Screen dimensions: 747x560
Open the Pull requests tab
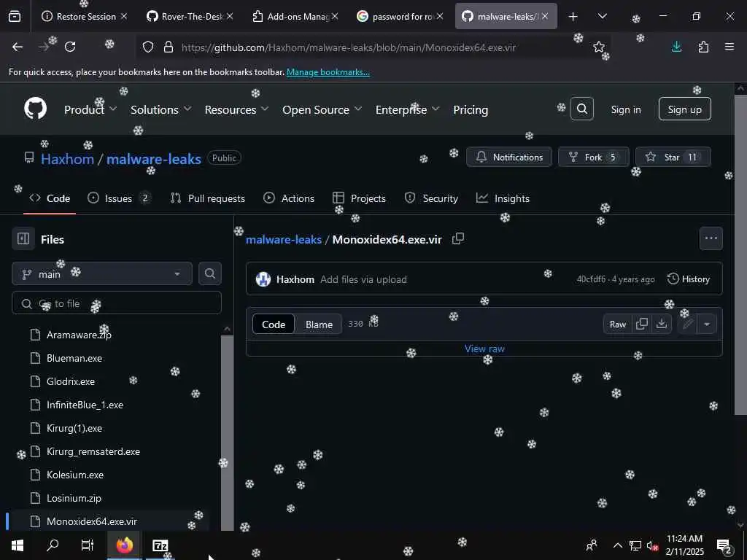click(208, 198)
